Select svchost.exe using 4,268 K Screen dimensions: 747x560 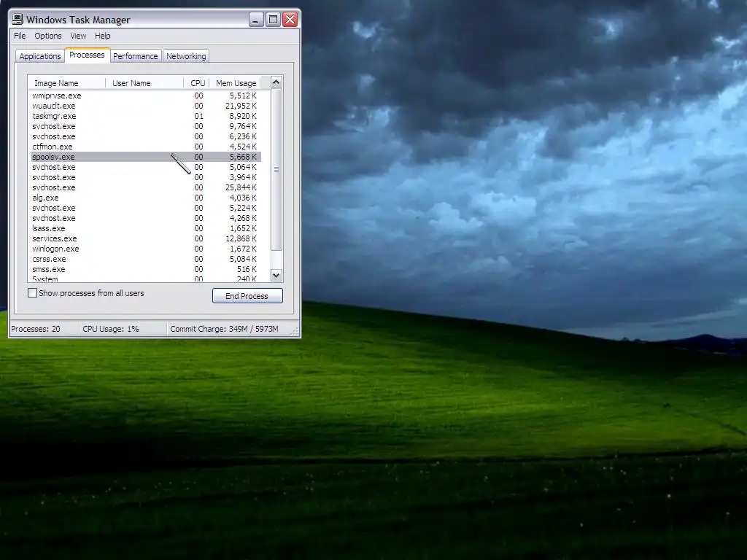[146, 218]
